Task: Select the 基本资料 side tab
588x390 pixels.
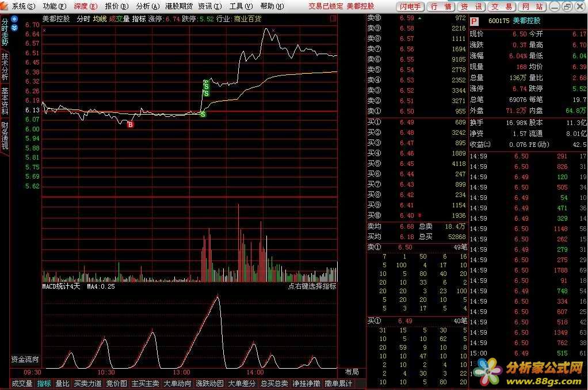Action: click(5, 101)
